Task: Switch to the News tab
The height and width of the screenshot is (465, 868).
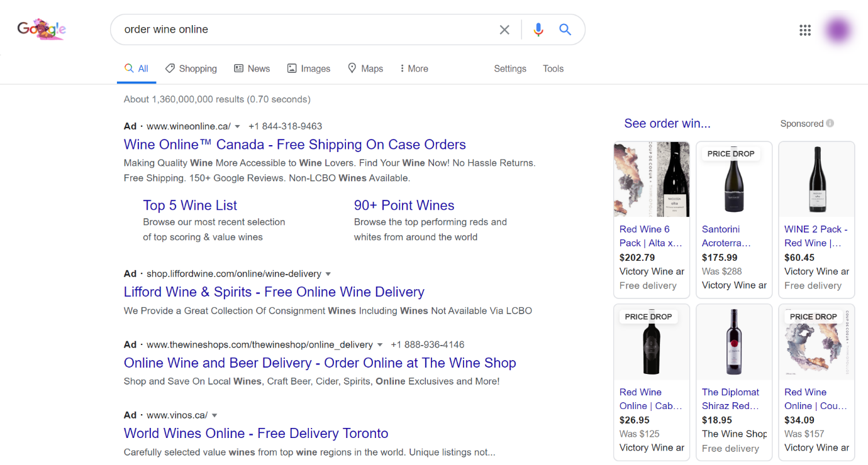Action: (x=252, y=68)
